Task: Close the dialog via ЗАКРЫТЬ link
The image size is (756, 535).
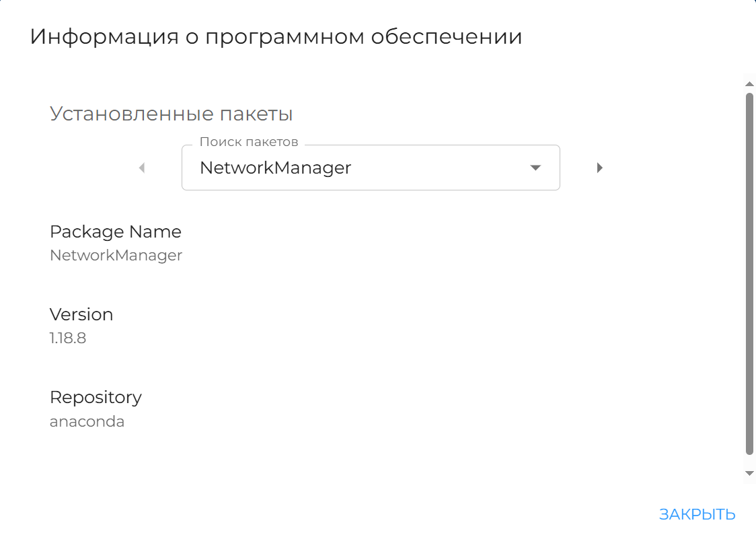Action: click(x=697, y=514)
